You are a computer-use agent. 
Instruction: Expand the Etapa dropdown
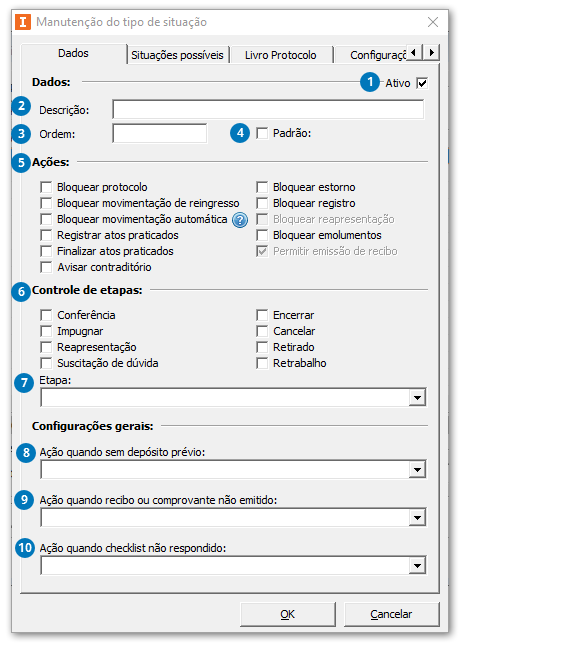pyautogui.click(x=417, y=398)
